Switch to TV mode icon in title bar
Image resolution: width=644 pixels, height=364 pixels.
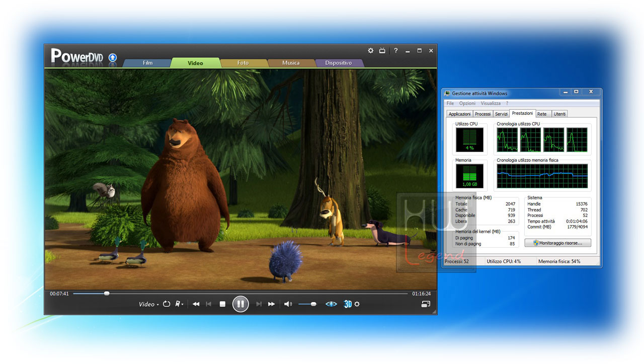click(382, 51)
